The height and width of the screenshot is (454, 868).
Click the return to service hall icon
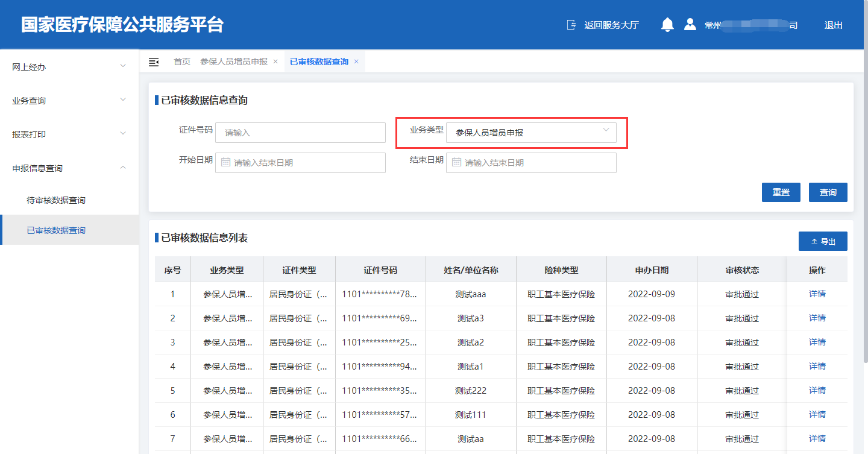pos(571,25)
